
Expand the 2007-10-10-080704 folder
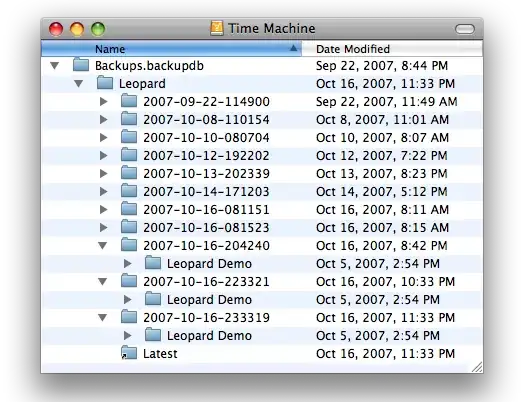104,138
